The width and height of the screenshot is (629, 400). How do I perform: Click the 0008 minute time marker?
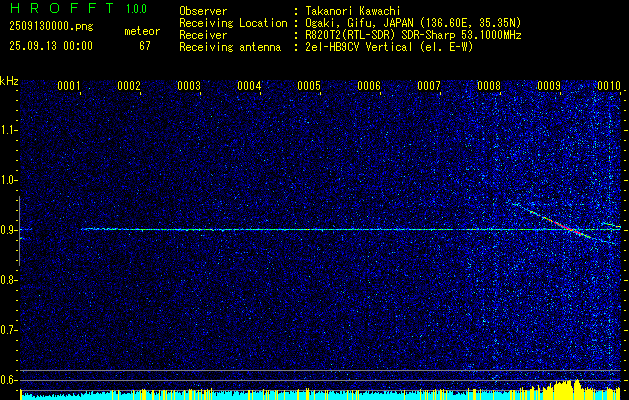pyautogui.click(x=489, y=86)
